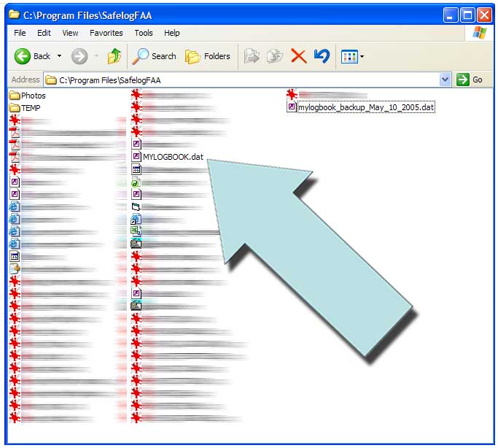Click the Windows flag logo
This screenshot has width=498, height=448.
pyautogui.click(x=479, y=33)
